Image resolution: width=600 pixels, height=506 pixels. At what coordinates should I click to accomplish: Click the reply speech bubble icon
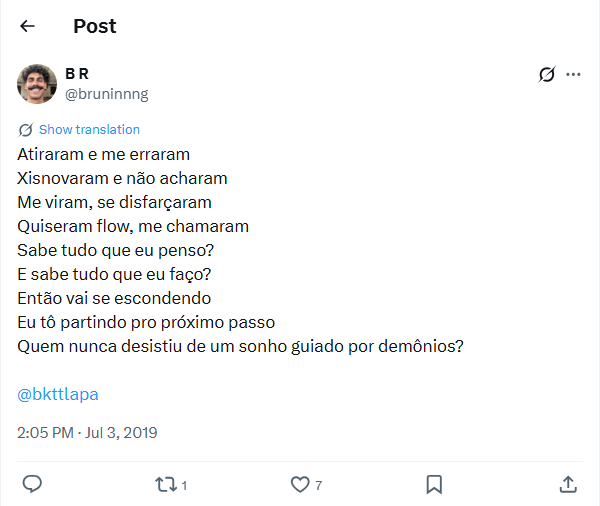click(x=32, y=484)
